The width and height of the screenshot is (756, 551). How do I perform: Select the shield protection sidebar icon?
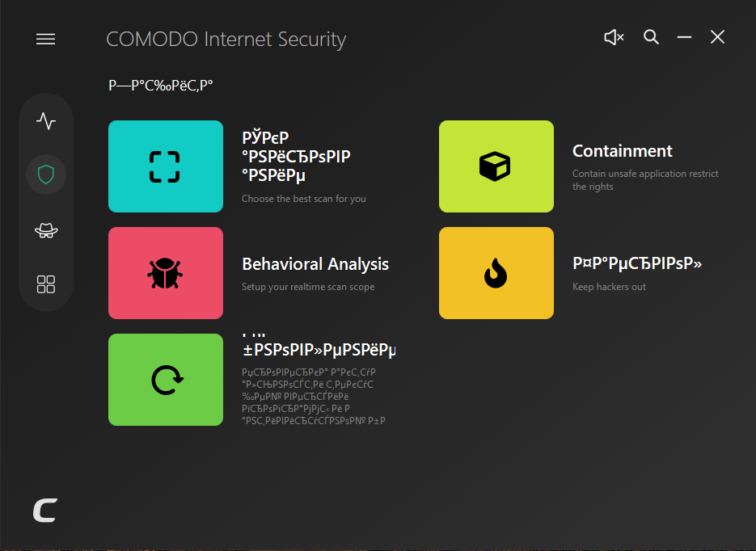46,175
